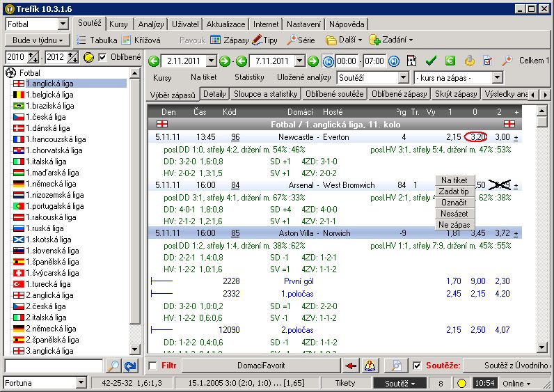554x392 pixels.
Task: Open the Nastavení tab
Action: tap(304, 24)
